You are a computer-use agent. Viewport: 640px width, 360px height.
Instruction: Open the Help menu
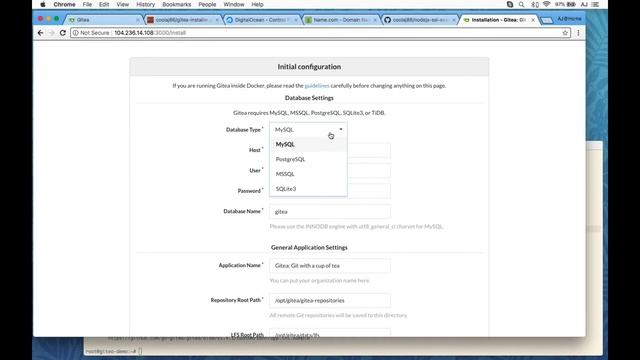(x=257, y=4)
